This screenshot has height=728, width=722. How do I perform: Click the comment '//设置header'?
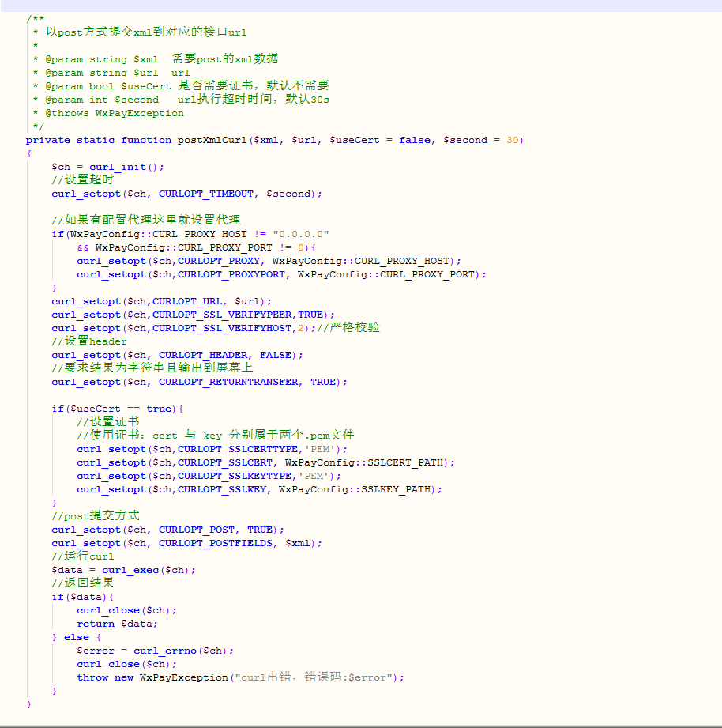point(89,341)
